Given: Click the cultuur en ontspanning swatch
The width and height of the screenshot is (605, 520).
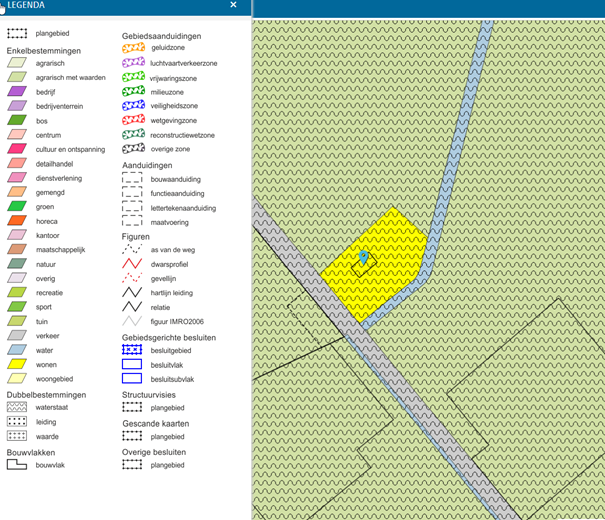Looking at the screenshot, I should 17,149.
